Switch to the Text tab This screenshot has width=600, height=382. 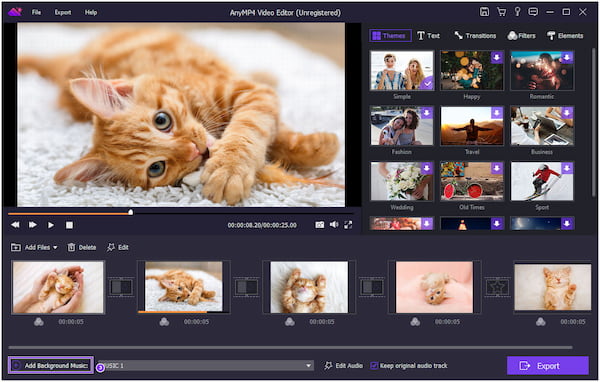click(x=428, y=36)
